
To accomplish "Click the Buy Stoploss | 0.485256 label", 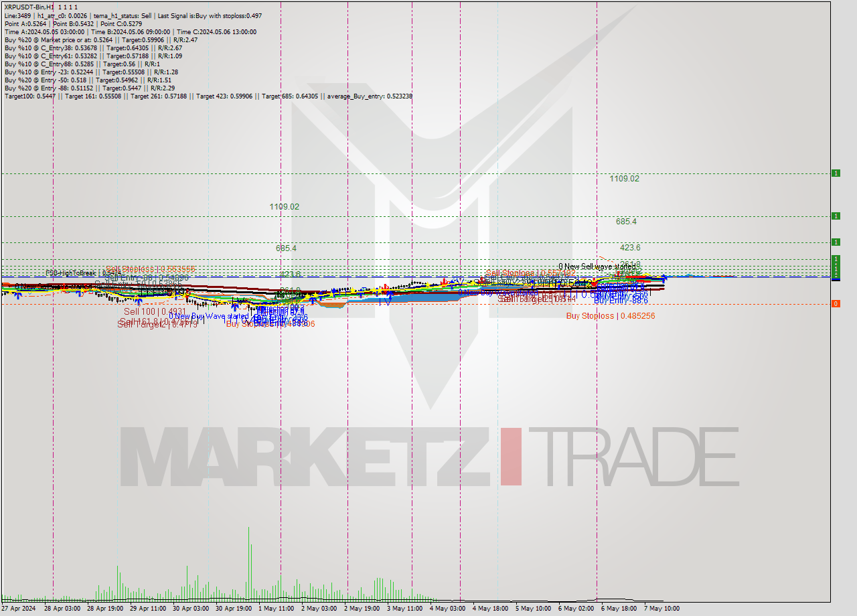I will [611, 315].
